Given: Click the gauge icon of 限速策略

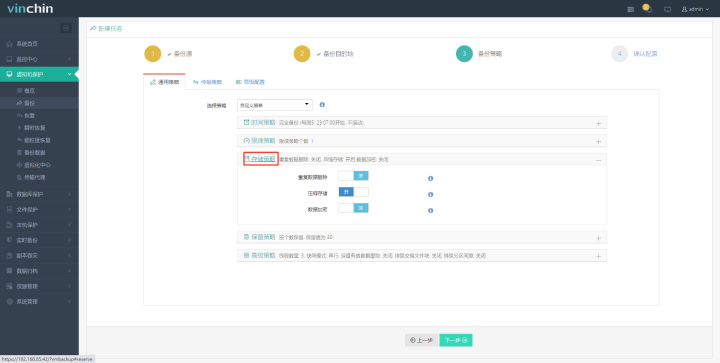Looking at the screenshot, I should [x=247, y=141].
